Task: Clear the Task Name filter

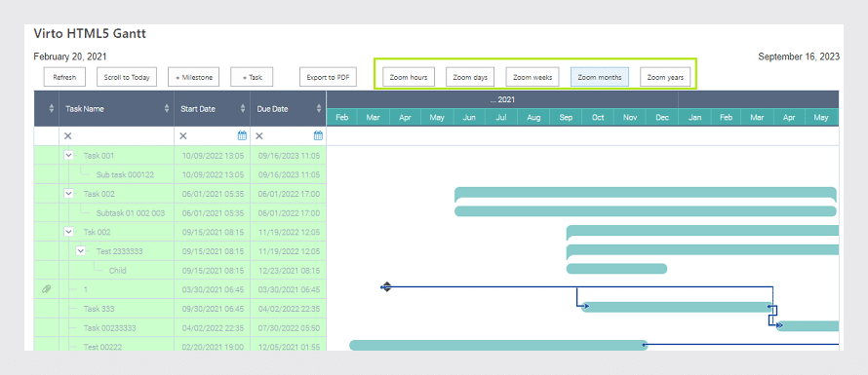Action: (68, 136)
